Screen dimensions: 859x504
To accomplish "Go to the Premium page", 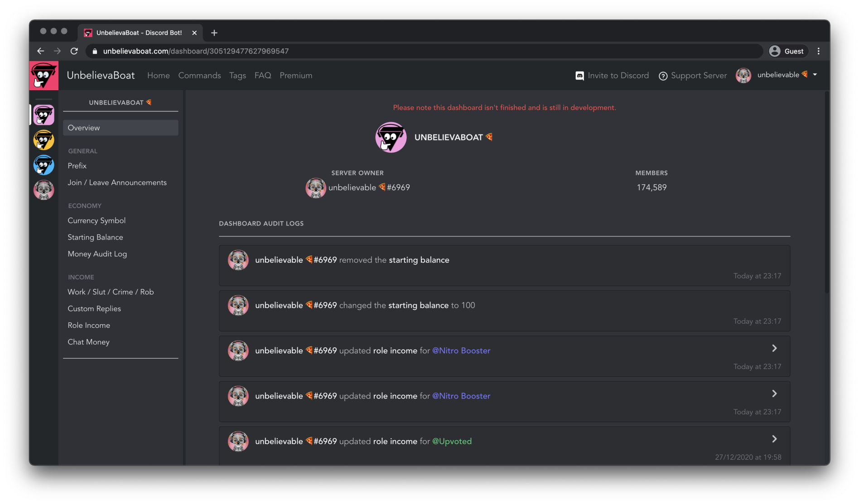I will coord(296,76).
